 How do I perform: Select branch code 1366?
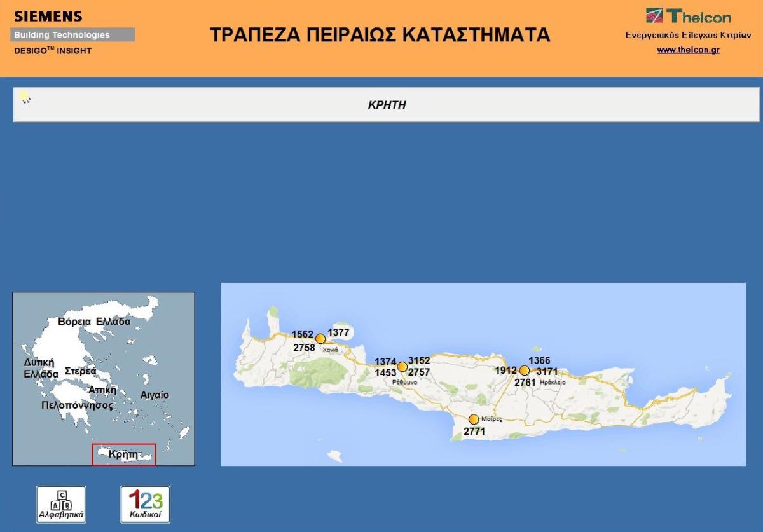click(x=539, y=360)
